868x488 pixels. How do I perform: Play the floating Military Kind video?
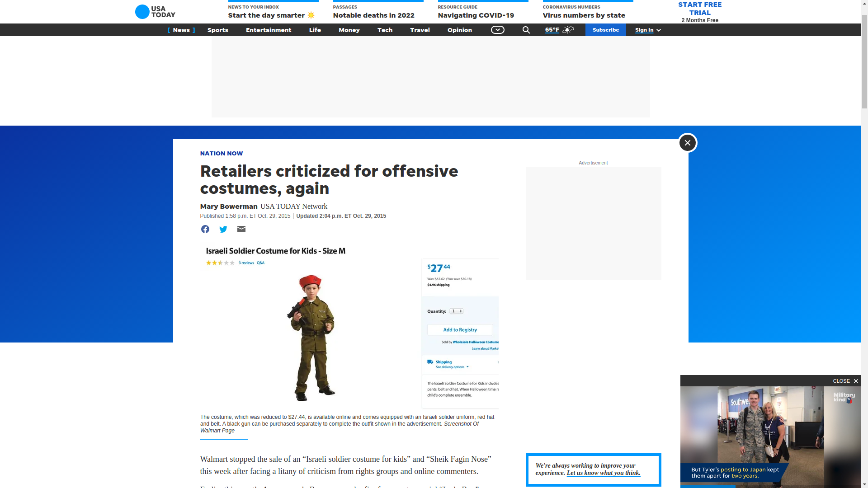771,437
